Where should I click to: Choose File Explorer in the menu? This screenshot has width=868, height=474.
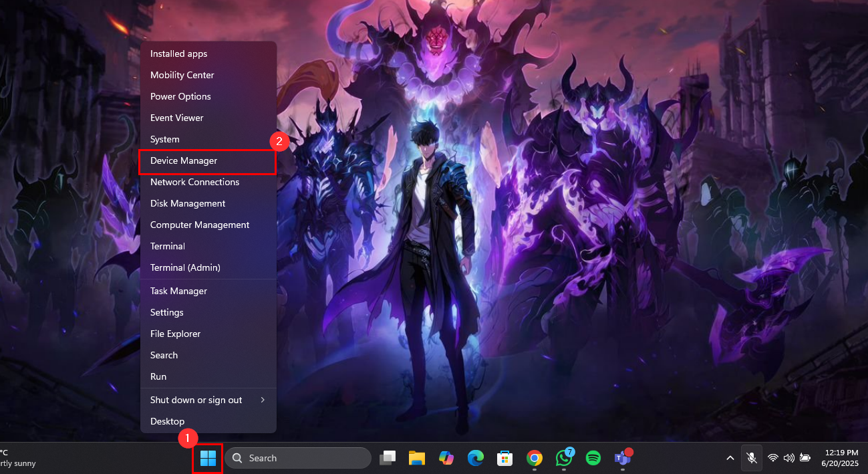pyautogui.click(x=208, y=334)
